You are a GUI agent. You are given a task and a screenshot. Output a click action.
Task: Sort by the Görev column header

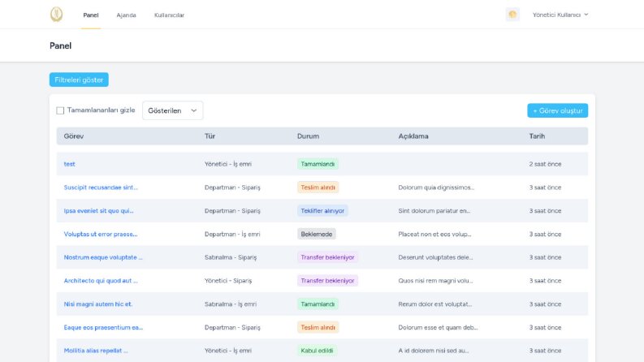(74, 136)
